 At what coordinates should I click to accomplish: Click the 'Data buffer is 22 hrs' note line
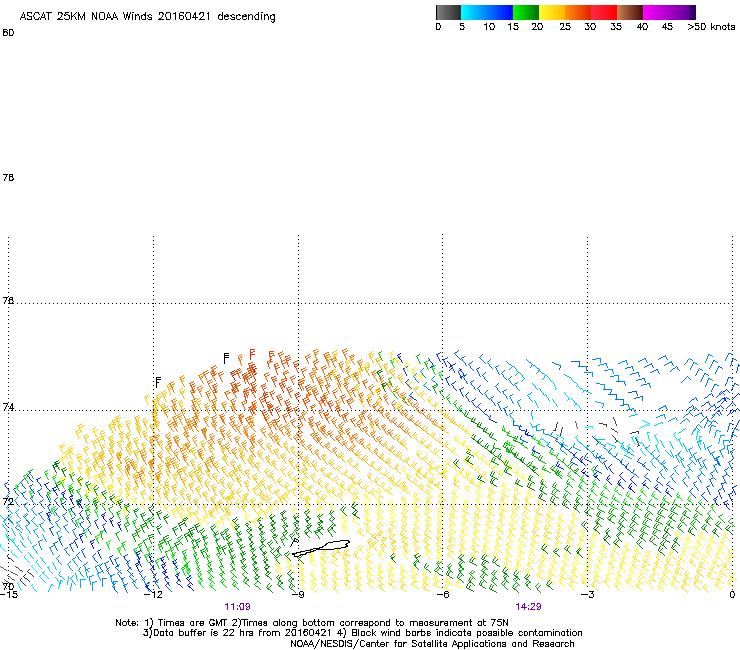pyautogui.click(x=362, y=633)
